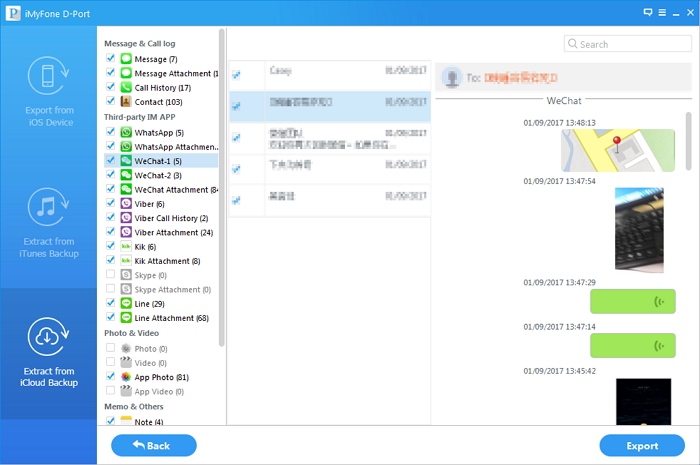Viewport: 700px width, 465px height.
Task: Uncheck the Message (7) checkbox
Action: (x=110, y=58)
